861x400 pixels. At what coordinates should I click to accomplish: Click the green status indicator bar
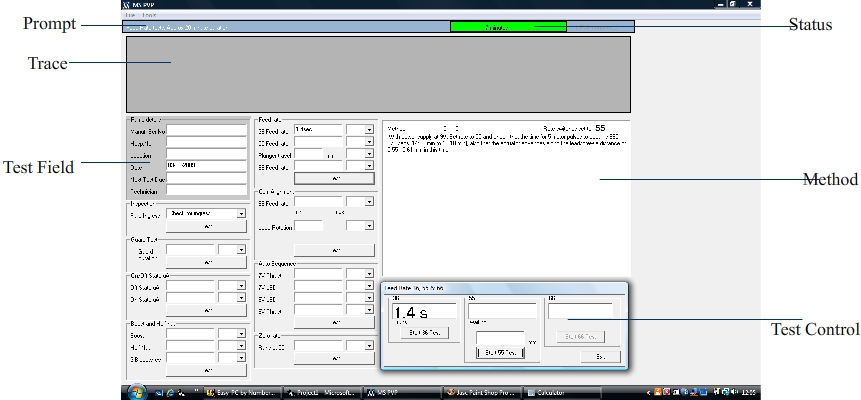(507, 27)
